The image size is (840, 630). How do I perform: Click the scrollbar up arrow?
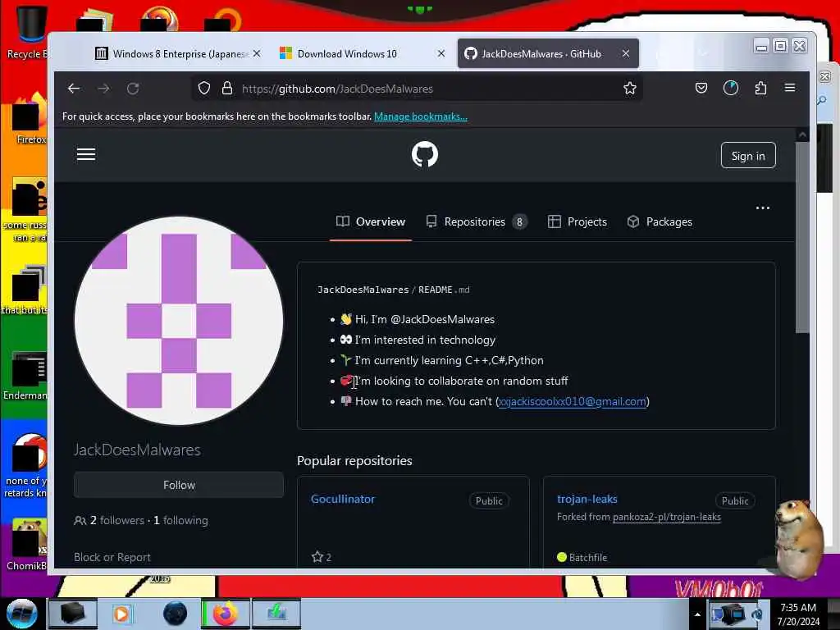[802, 135]
